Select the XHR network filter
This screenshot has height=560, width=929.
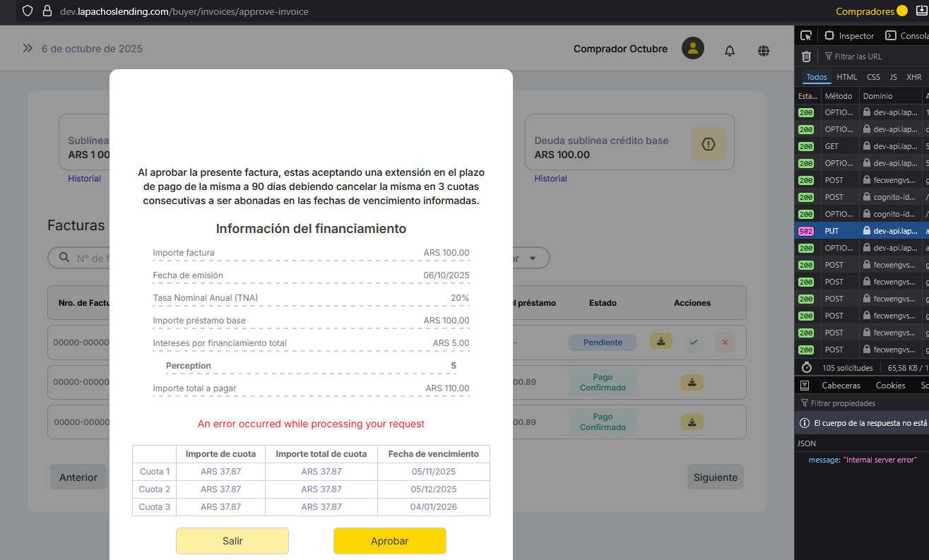pos(913,77)
